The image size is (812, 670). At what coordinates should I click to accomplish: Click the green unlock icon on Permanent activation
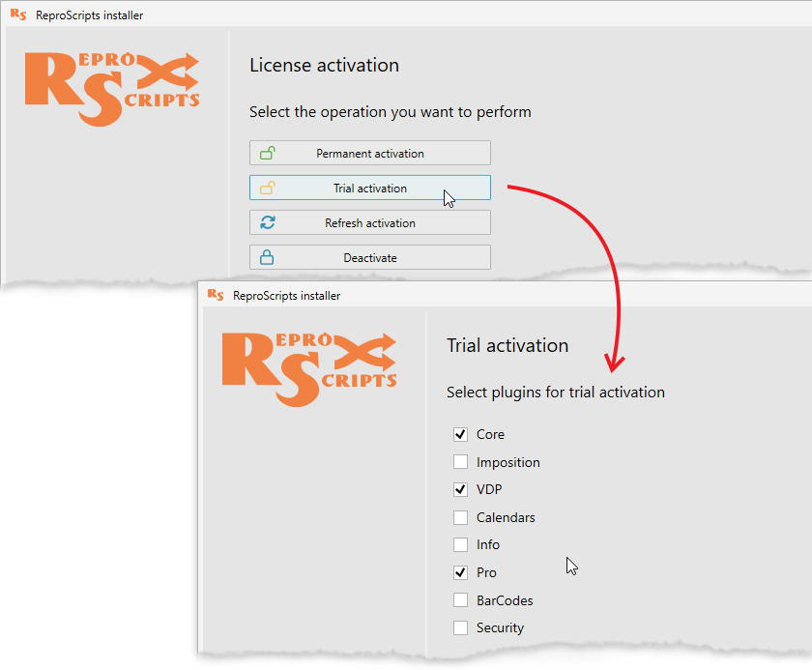(268, 152)
